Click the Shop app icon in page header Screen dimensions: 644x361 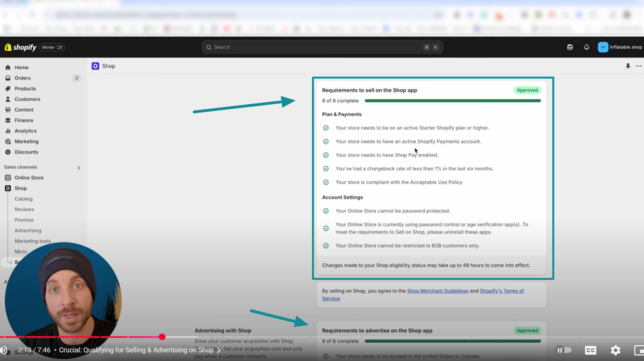point(95,66)
